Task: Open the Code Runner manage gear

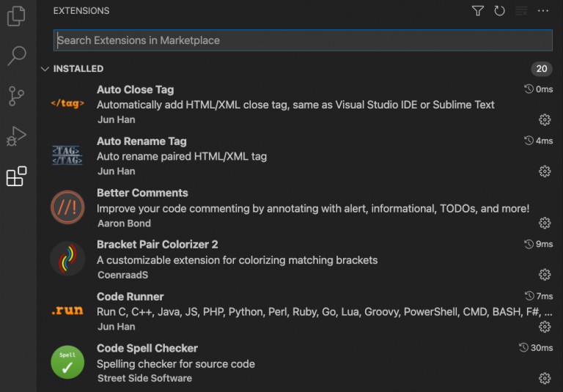Action: [x=545, y=327]
